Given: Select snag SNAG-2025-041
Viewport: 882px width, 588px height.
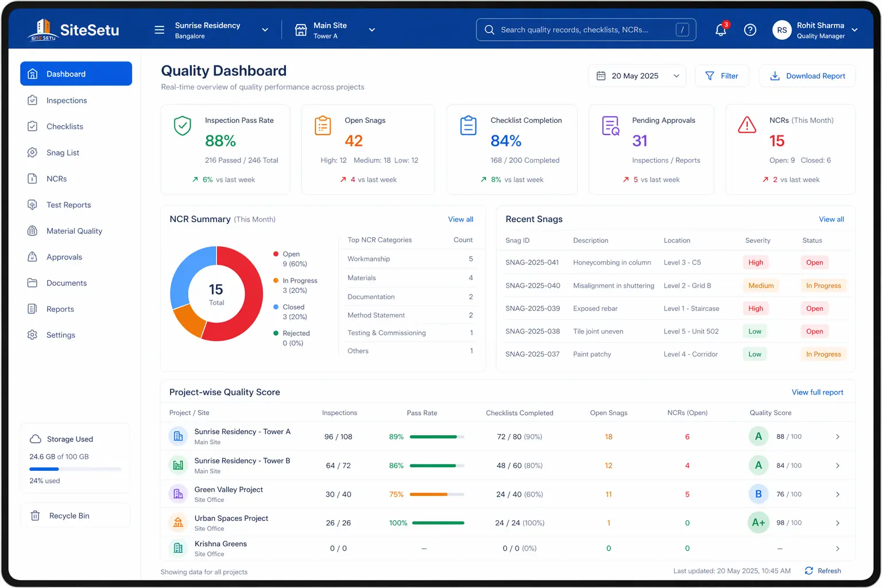Looking at the screenshot, I should pyautogui.click(x=532, y=262).
